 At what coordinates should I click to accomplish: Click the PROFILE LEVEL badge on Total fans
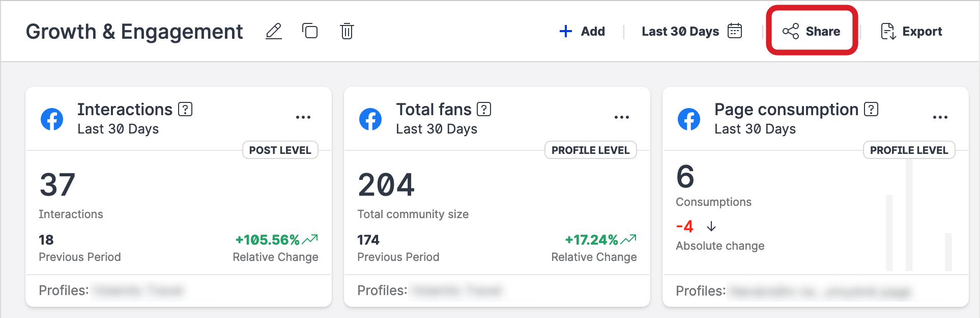[591, 150]
